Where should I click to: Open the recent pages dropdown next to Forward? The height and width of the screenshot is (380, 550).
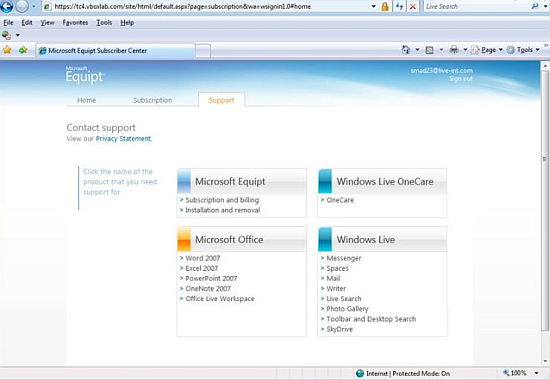click(x=34, y=6)
